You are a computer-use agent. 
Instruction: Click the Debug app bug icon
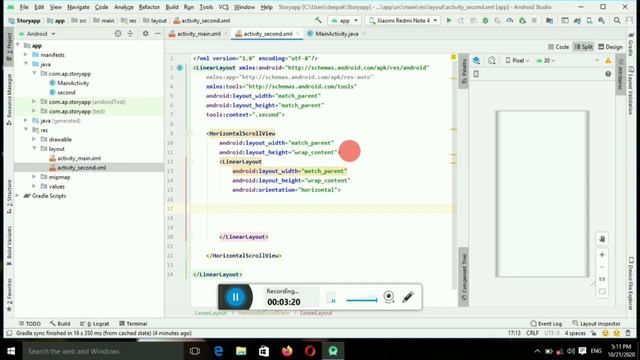click(x=485, y=20)
